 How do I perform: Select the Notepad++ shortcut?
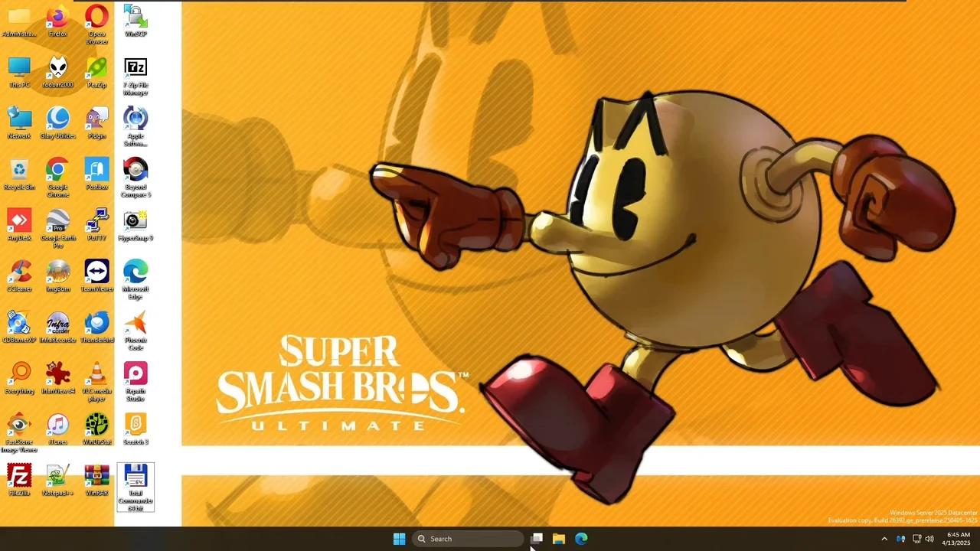(57, 478)
